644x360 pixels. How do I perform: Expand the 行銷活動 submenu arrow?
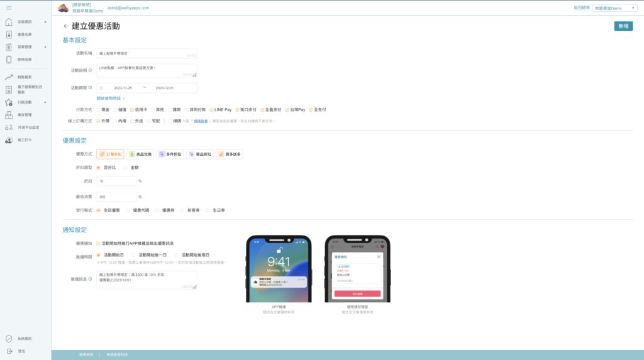45,102
